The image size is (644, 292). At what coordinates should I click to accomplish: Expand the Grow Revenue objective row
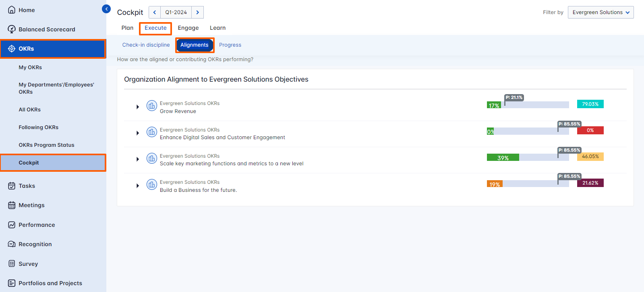[x=138, y=107]
